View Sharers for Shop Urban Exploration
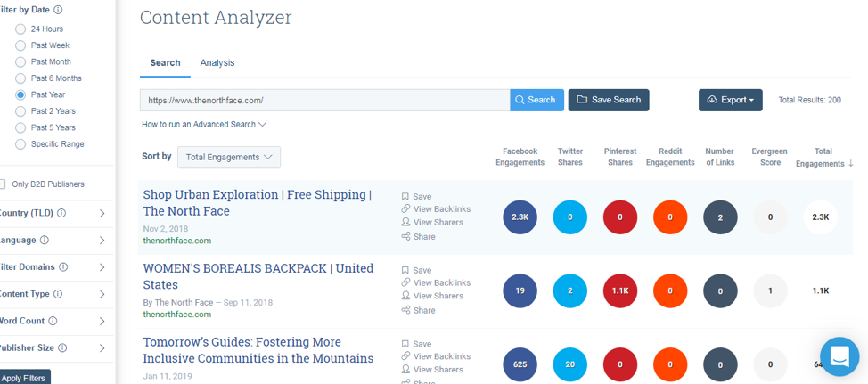 pyautogui.click(x=432, y=223)
